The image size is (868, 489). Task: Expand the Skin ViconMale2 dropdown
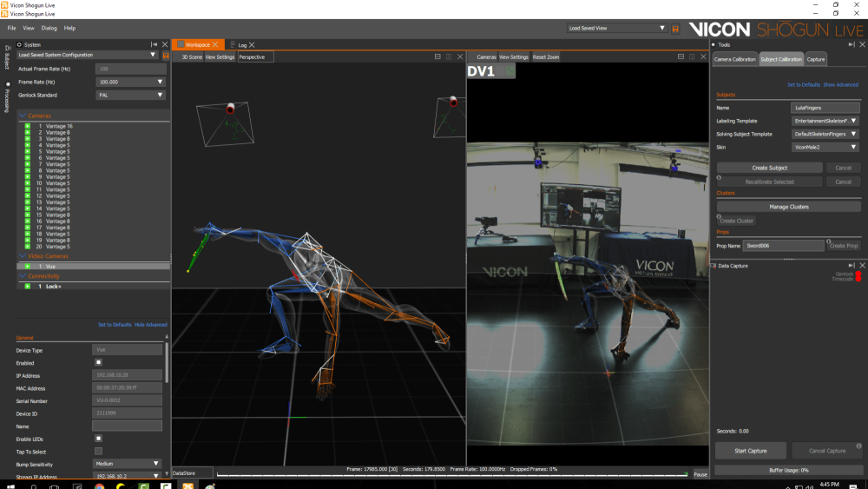click(825, 148)
